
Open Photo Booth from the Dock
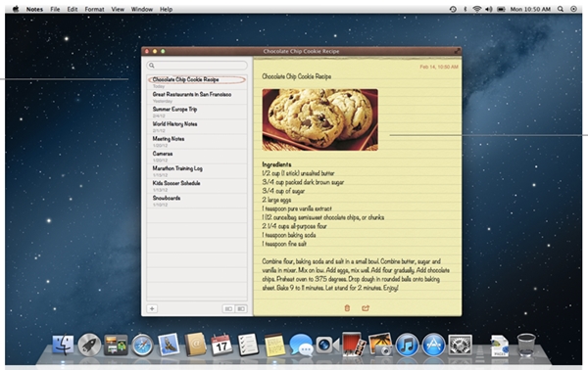(354, 344)
